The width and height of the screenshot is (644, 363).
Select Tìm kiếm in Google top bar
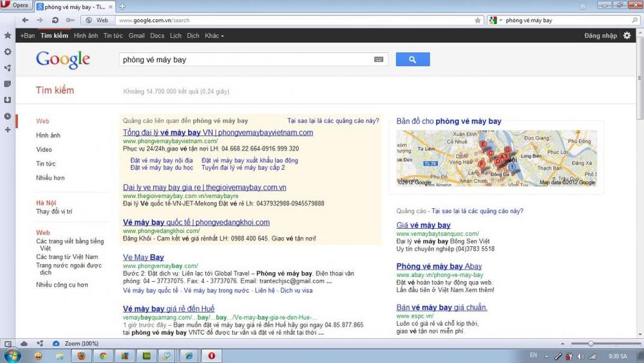pos(54,35)
